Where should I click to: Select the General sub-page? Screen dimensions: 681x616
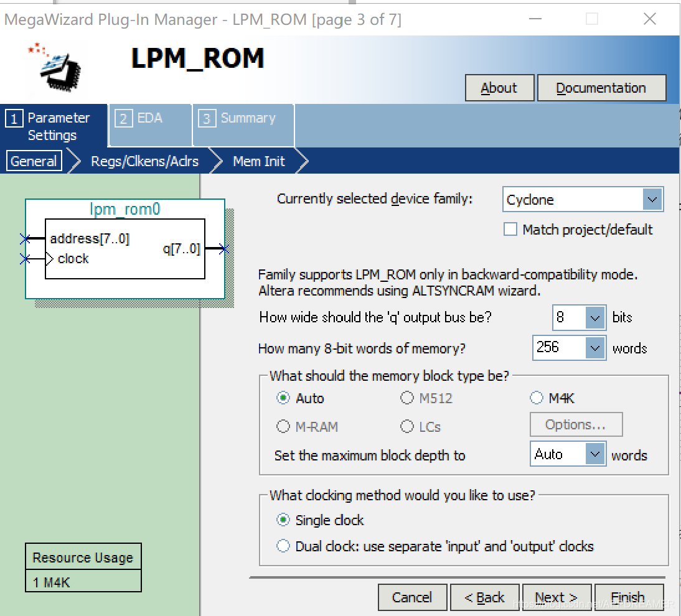coord(34,161)
